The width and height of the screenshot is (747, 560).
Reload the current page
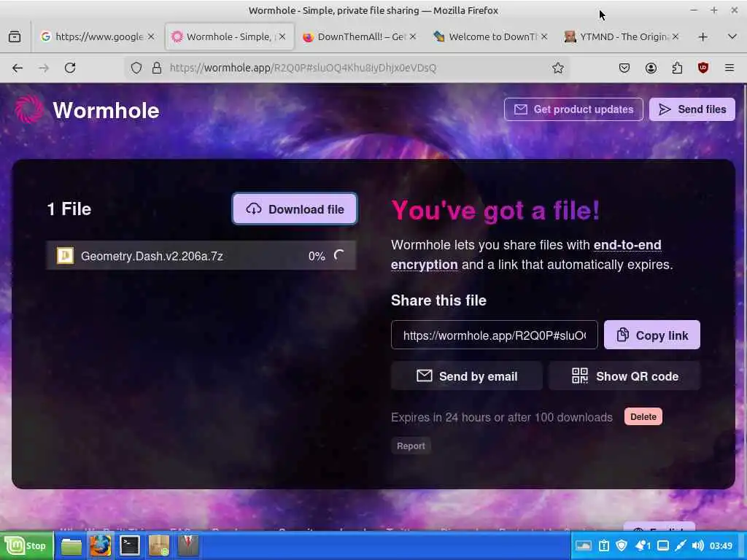tap(70, 68)
